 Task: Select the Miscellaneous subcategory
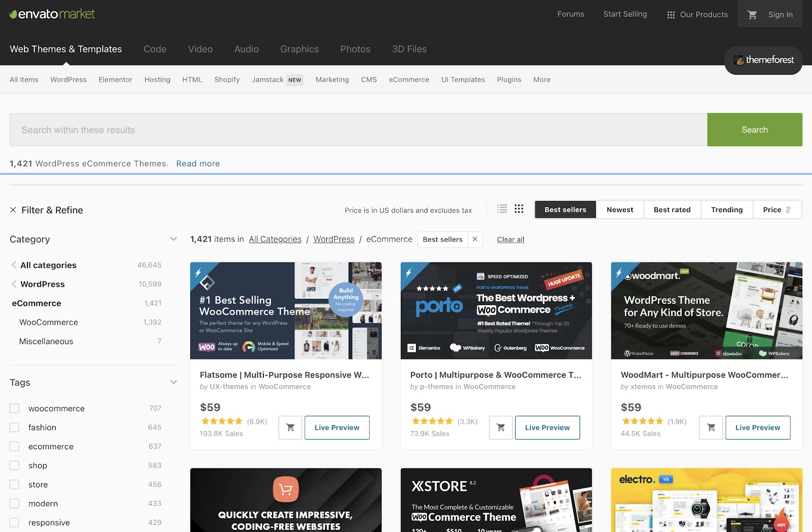46,342
